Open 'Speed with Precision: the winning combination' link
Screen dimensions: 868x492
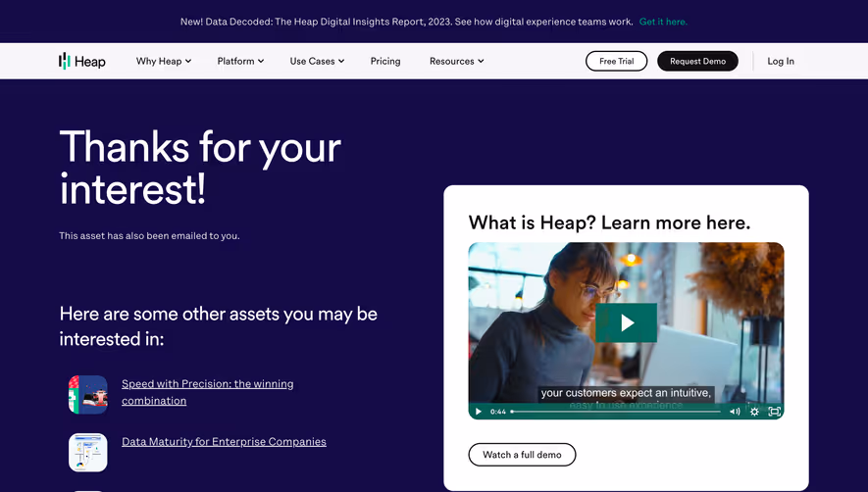(208, 392)
